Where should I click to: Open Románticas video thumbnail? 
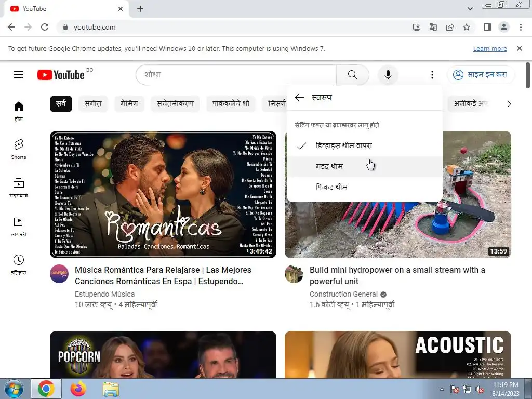pos(163,194)
